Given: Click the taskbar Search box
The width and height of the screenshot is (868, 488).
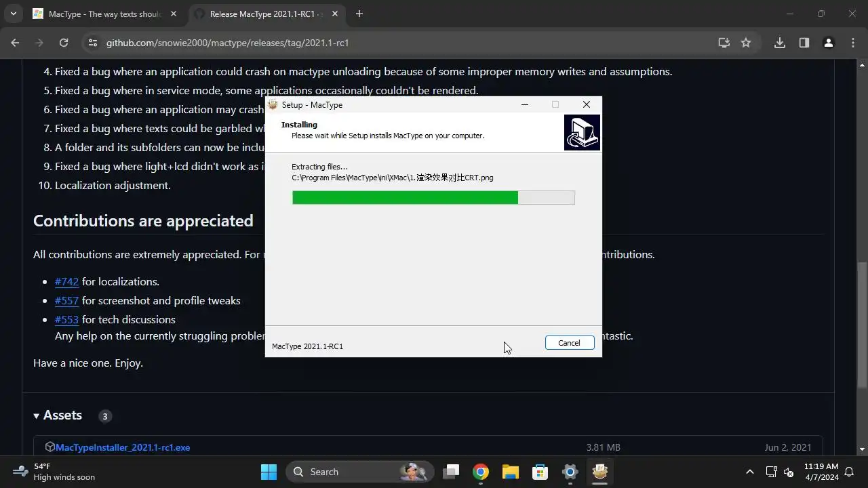Looking at the screenshot, I should 359,472.
